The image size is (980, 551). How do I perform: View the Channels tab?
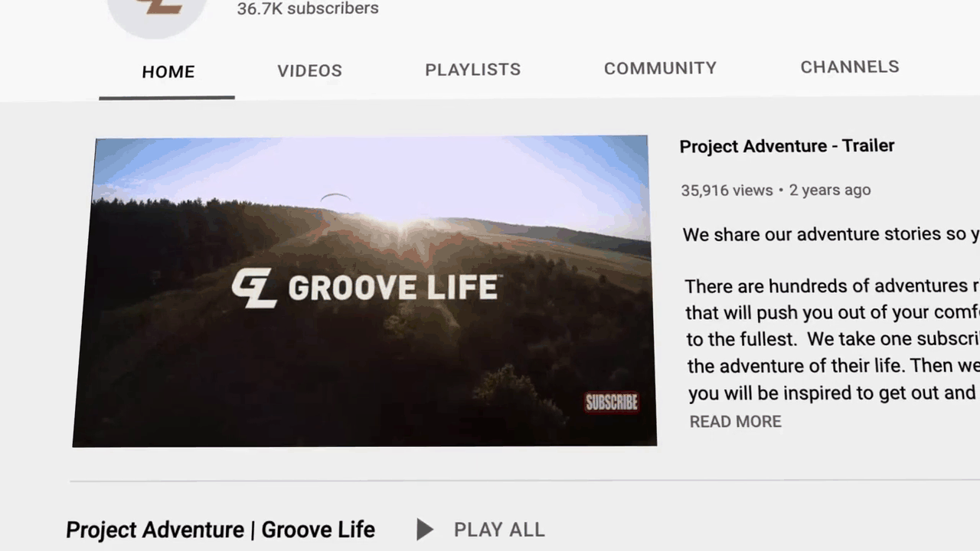[850, 67]
